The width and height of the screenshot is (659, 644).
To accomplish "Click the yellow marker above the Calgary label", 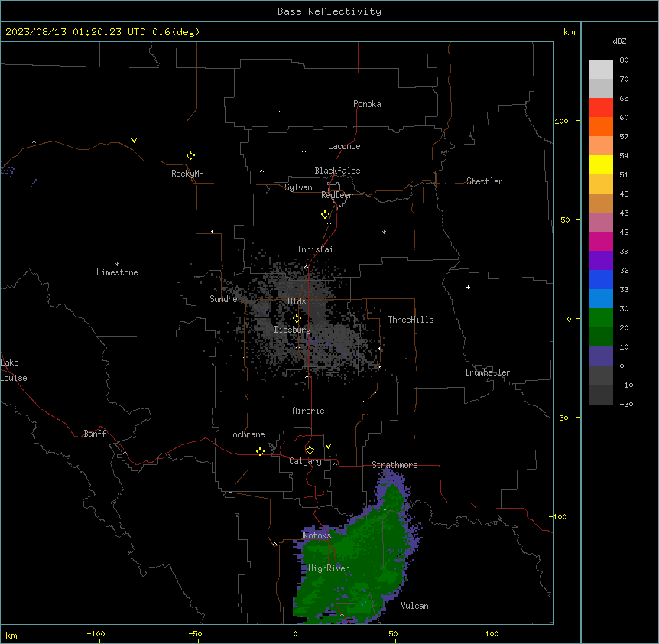I will pyautogui.click(x=310, y=450).
